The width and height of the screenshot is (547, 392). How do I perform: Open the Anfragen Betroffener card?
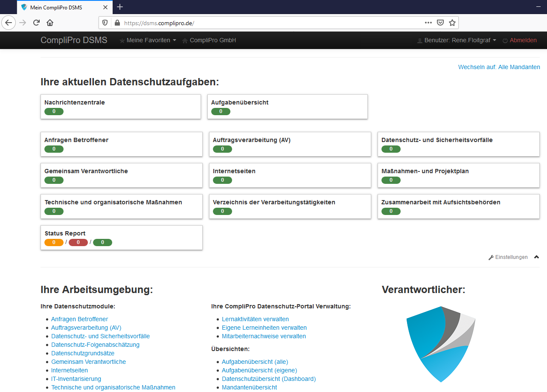coord(122,144)
